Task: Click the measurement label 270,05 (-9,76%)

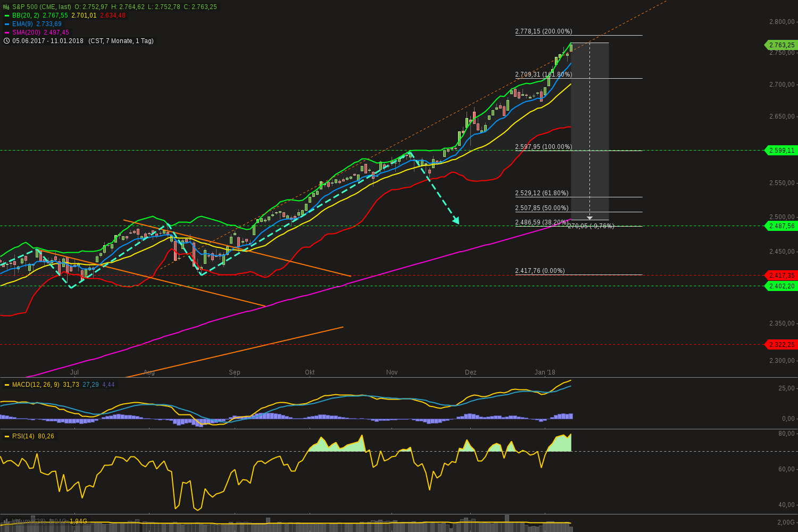Action: pos(591,226)
